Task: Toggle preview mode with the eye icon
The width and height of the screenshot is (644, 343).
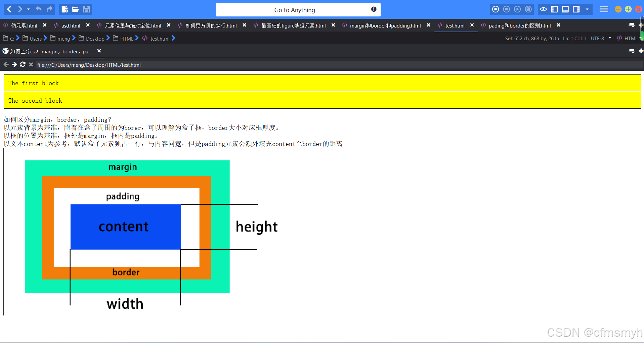Action: coord(543,9)
